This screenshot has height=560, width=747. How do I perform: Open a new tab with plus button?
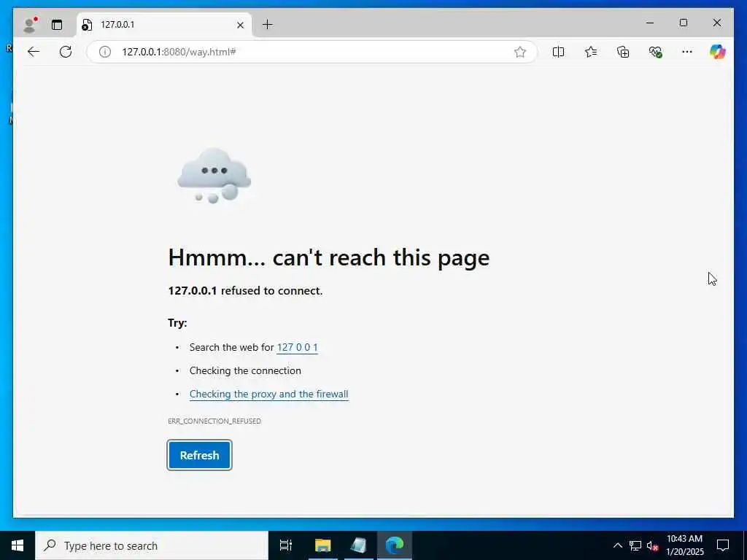pyautogui.click(x=268, y=24)
